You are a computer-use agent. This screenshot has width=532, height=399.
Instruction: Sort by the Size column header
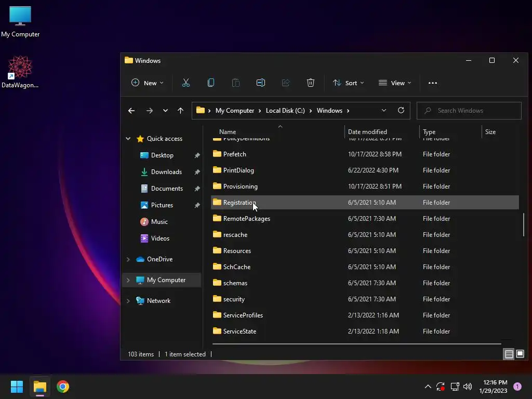pos(490,131)
